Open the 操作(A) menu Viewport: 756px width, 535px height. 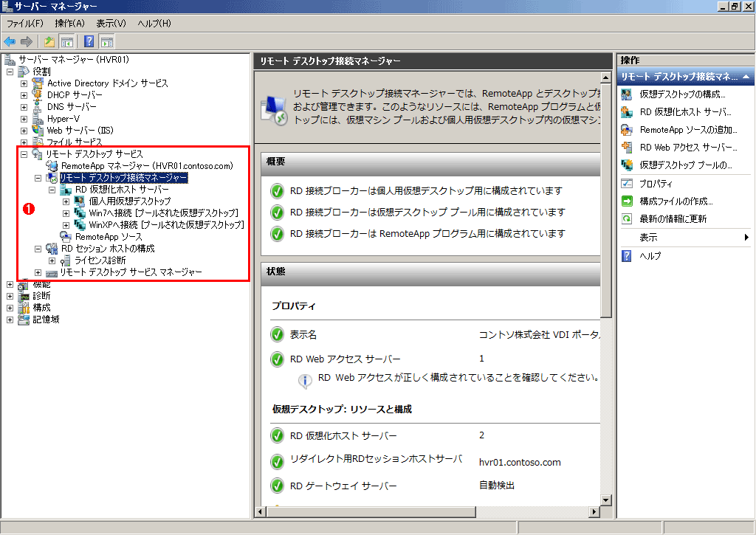point(69,24)
